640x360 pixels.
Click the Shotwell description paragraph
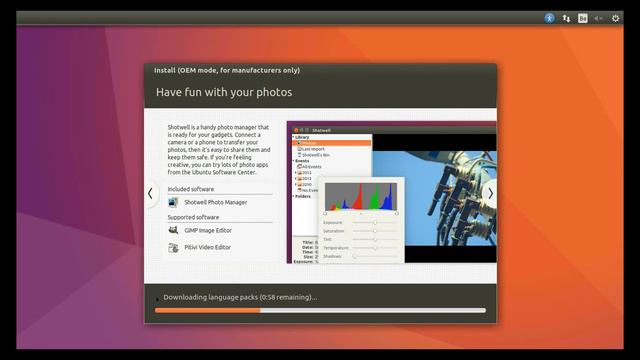[x=219, y=150]
